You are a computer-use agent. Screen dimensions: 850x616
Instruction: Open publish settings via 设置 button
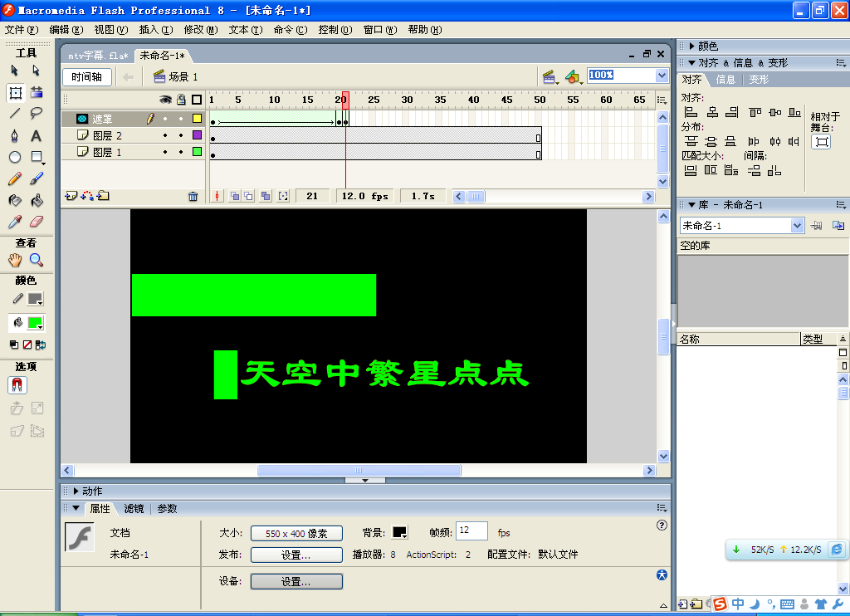(x=296, y=555)
